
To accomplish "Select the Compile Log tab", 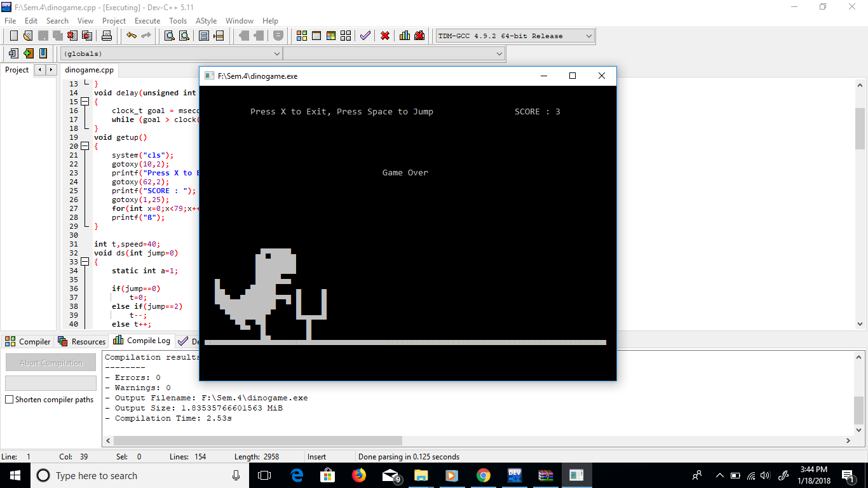I will (x=142, y=341).
